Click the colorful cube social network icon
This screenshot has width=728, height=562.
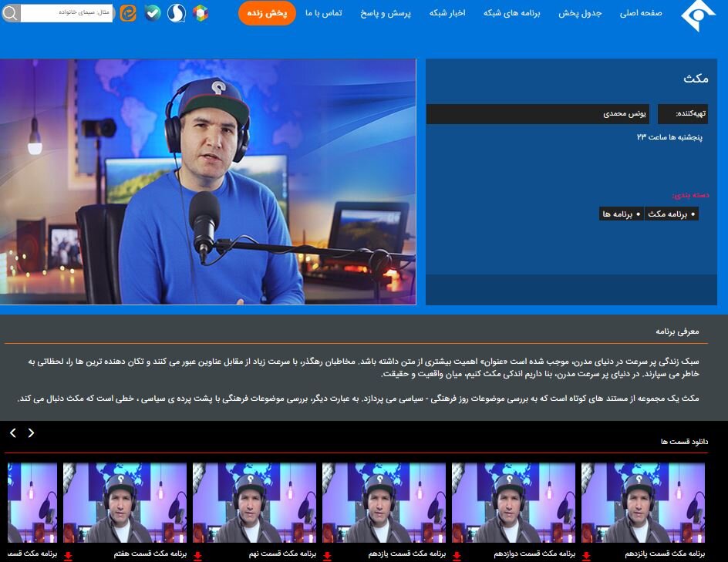tap(200, 13)
